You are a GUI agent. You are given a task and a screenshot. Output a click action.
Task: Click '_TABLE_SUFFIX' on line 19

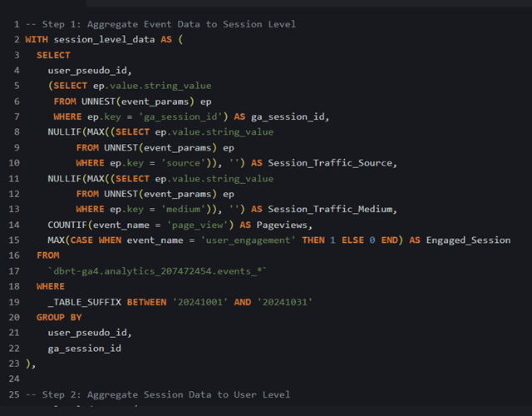[x=85, y=302]
